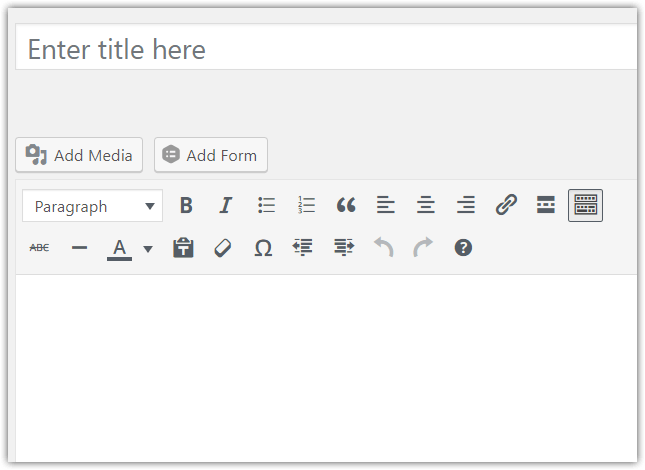Center align the text
The width and height of the screenshot is (645, 470).
point(425,205)
